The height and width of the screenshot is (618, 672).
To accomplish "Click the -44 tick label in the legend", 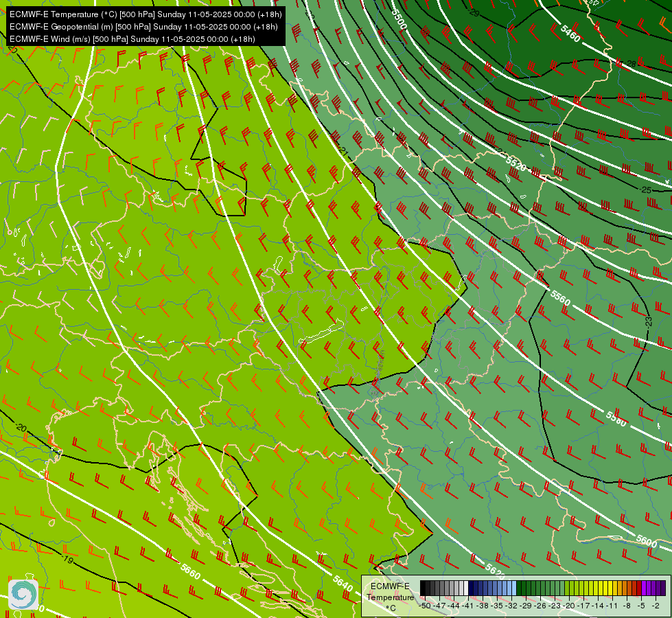I will point(454,606).
